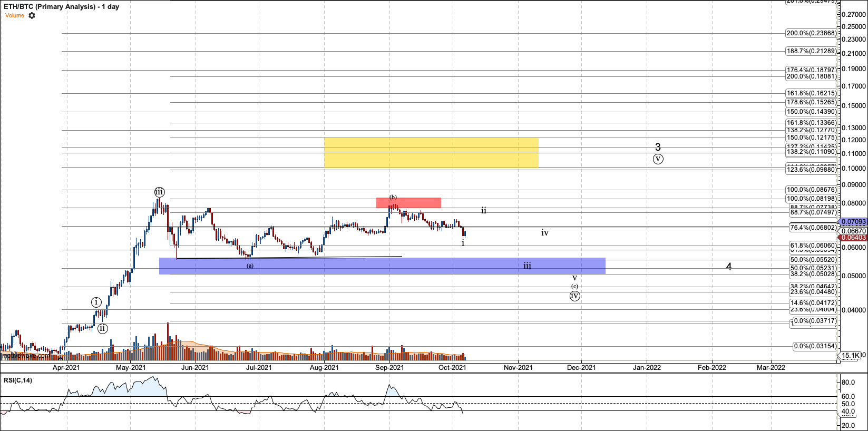
Task: Select the (a) wave label
Action: 250,266
